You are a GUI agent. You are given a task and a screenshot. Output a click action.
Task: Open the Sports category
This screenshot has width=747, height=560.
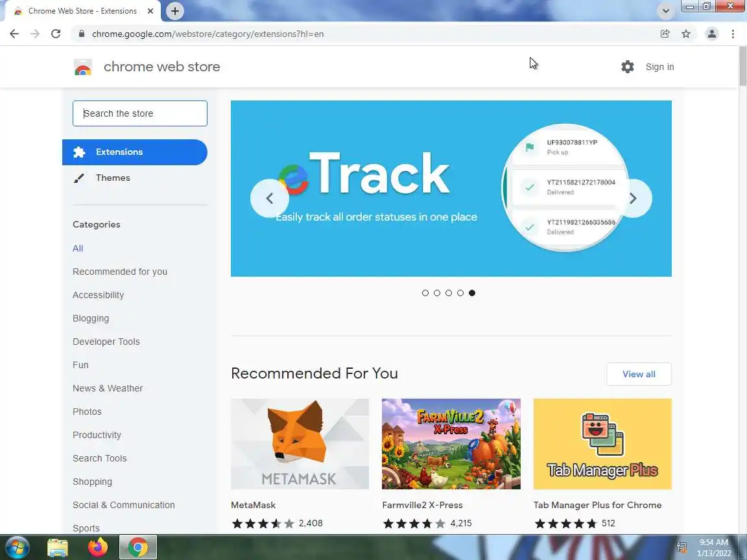pos(86,528)
